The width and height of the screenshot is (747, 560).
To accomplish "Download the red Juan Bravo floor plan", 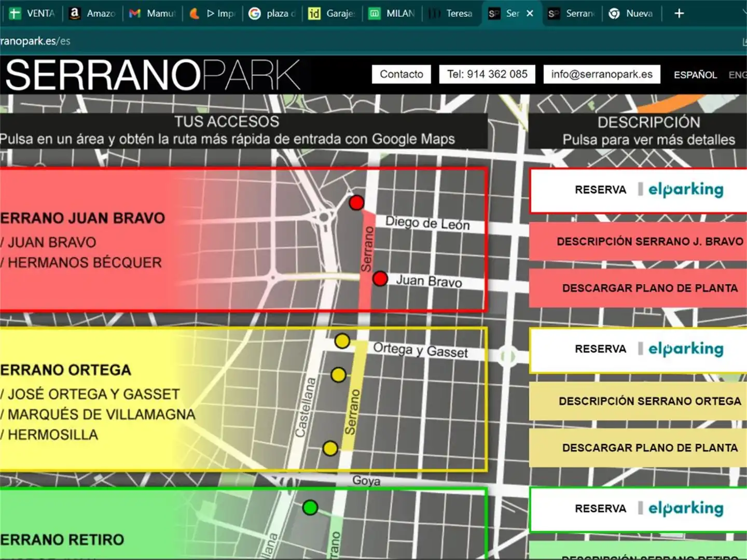I will pos(638,288).
